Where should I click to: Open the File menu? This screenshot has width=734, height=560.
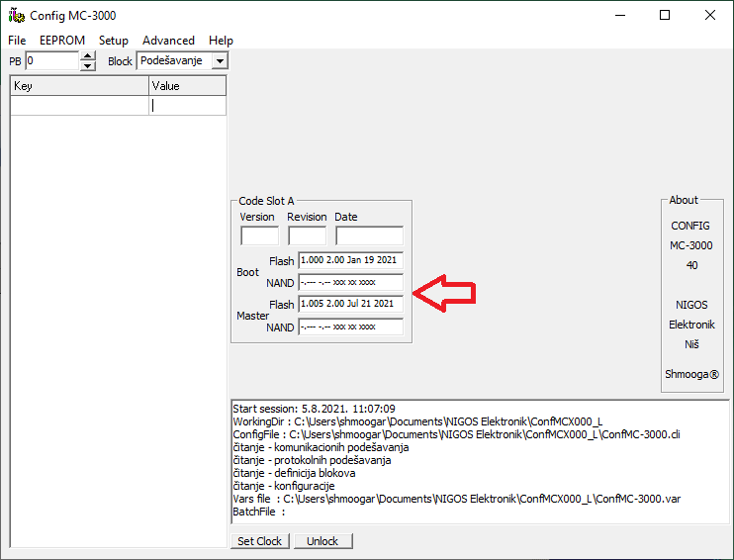pos(17,41)
